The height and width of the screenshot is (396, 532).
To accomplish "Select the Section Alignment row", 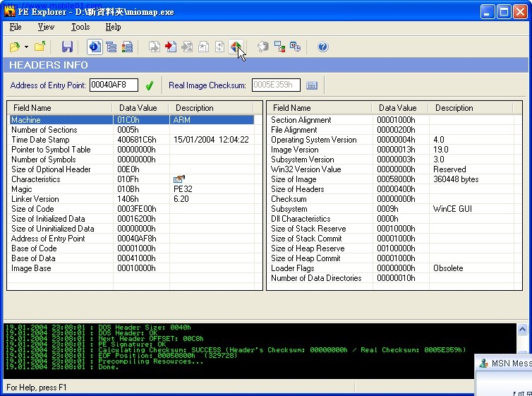I will (x=392, y=120).
